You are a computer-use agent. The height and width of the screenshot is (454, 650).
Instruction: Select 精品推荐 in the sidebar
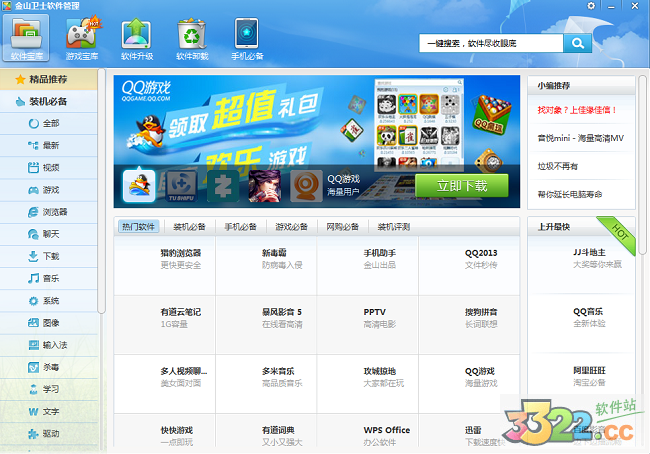49,79
